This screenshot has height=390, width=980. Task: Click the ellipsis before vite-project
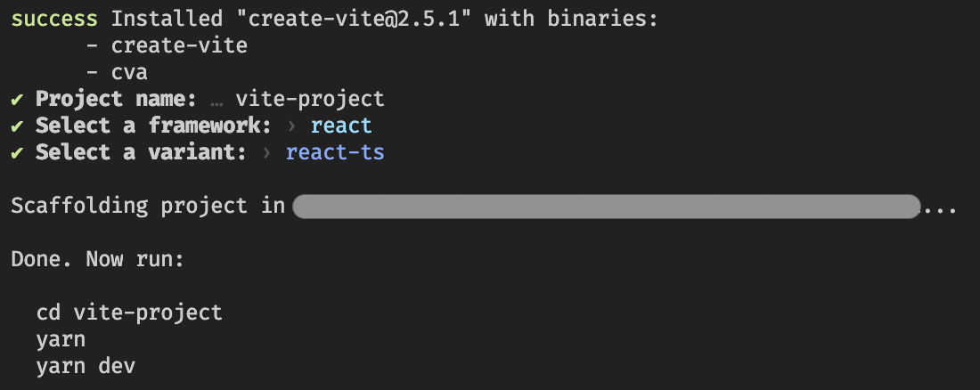click(x=216, y=100)
